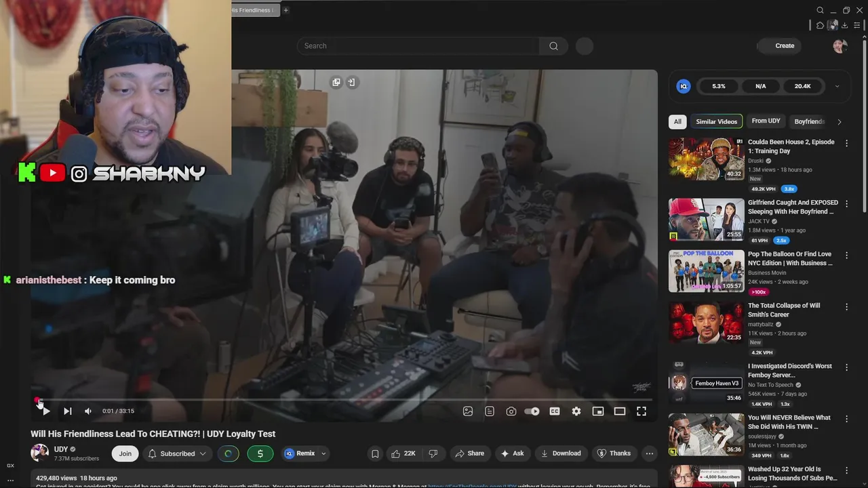This screenshot has width=868, height=488.
Task: Expand the Remix dropdown chevron
Action: (323, 453)
